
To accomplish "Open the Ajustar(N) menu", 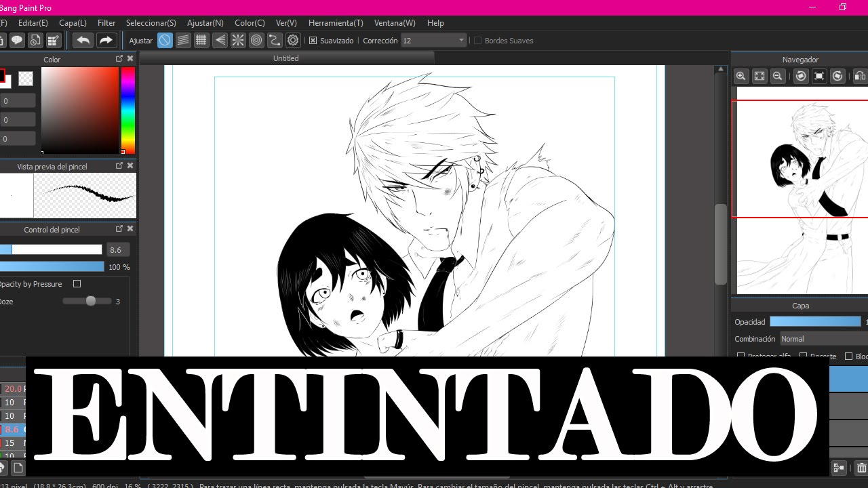I will [x=205, y=23].
